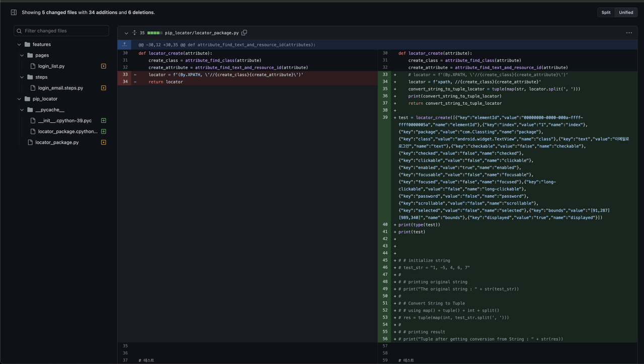
Task: Click the file icon beside locator_package.py in tree
Action: click(30, 142)
